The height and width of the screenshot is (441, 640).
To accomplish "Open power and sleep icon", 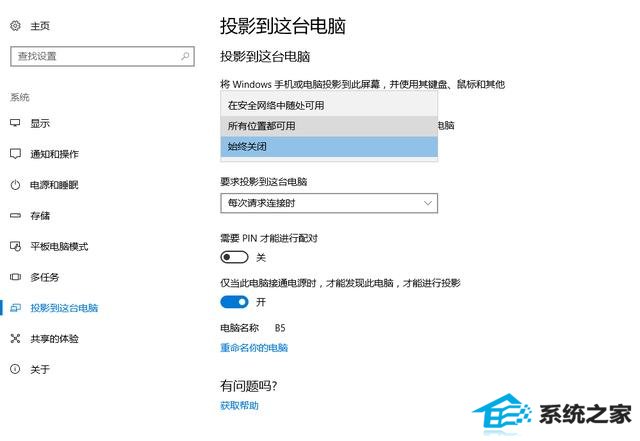I will tap(15, 185).
